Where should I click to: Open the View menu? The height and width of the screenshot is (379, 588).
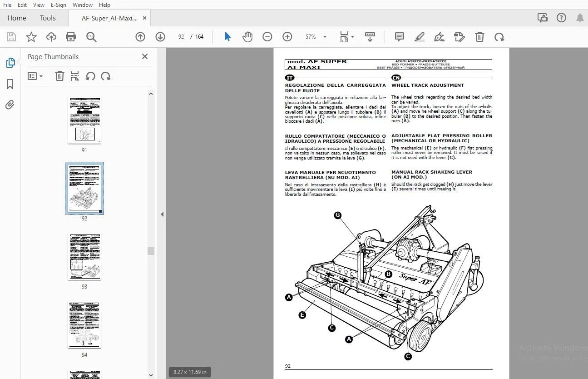coord(39,5)
